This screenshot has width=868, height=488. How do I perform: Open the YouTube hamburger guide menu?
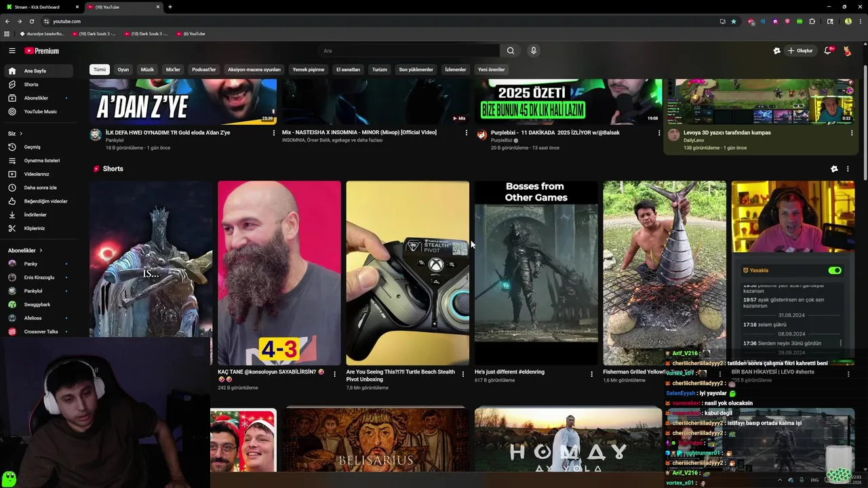12,51
